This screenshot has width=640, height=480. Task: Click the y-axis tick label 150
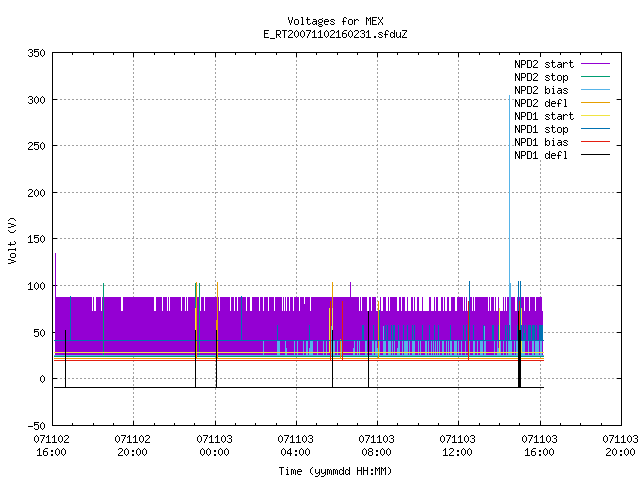(36, 239)
